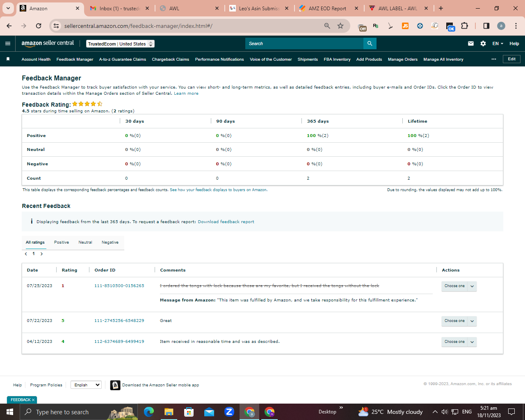The height and width of the screenshot is (420, 525).
Task: Go to the next feedback page arrow
Action: [x=41, y=254]
